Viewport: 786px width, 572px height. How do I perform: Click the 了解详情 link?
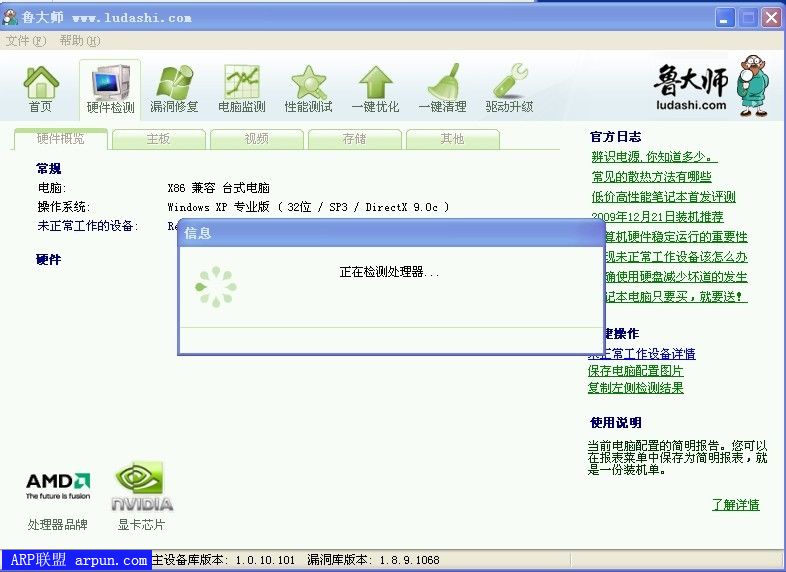[x=735, y=505]
